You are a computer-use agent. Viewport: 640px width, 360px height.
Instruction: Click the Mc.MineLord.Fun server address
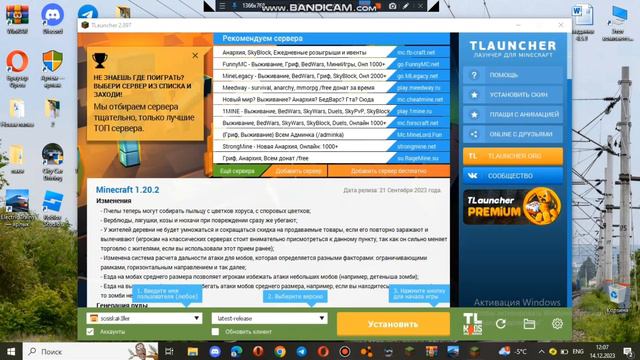tap(420, 135)
